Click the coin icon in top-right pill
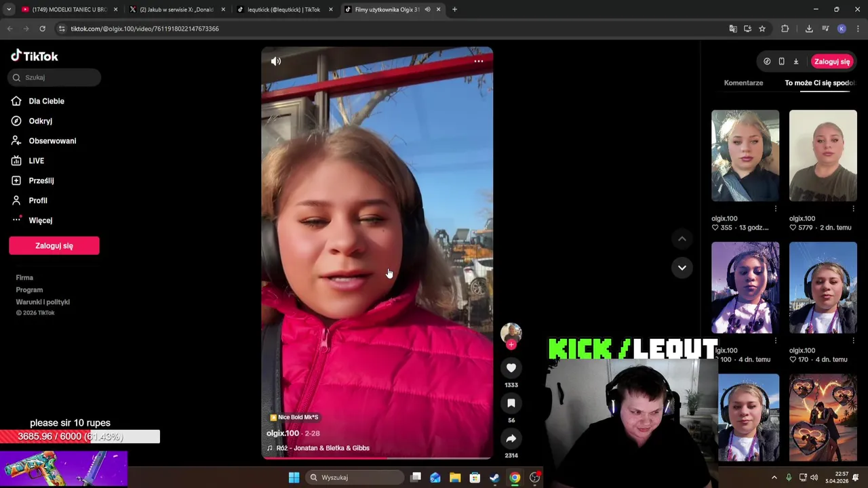The image size is (868, 488). [767, 62]
